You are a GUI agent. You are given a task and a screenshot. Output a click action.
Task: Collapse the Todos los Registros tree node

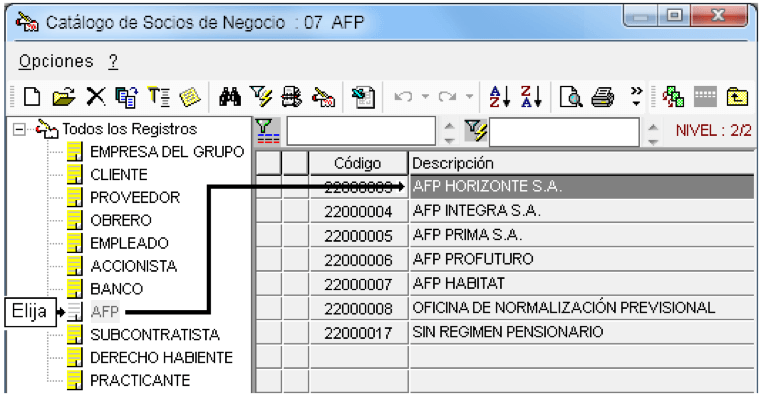[x=19, y=130]
